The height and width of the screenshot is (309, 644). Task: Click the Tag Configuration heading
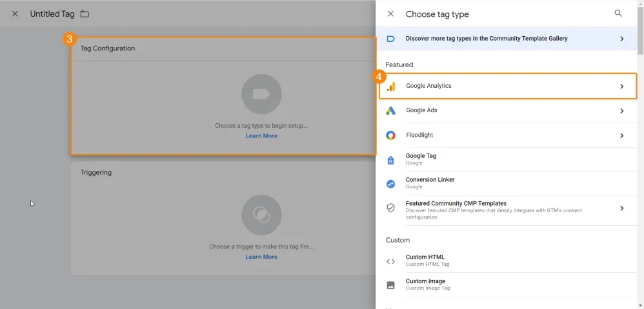coord(108,48)
